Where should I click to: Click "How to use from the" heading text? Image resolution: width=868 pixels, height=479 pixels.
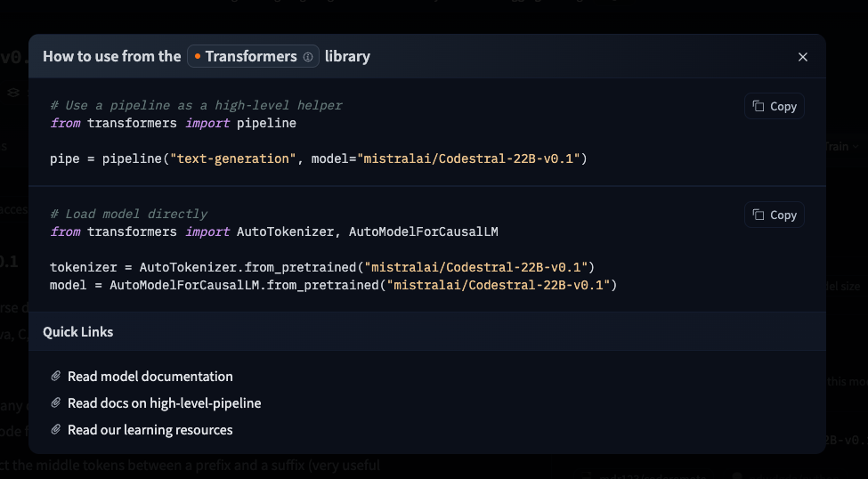tap(112, 56)
